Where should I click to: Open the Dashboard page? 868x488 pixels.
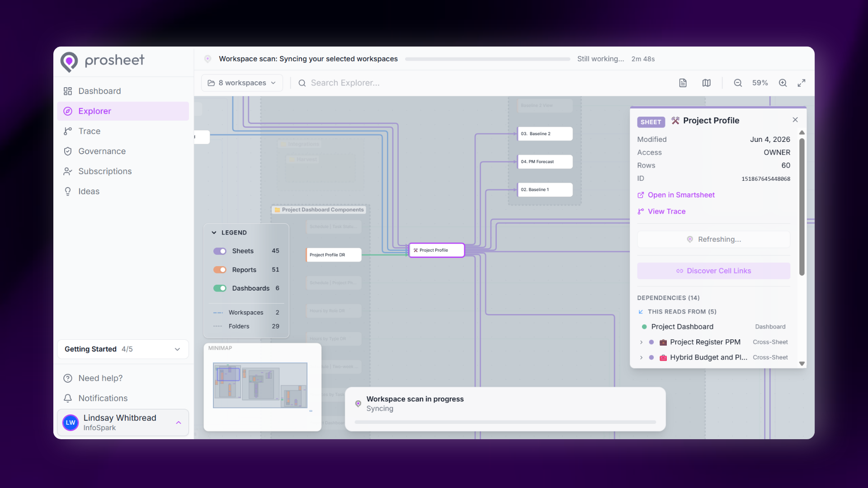pyautogui.click(x=123, y=91)
